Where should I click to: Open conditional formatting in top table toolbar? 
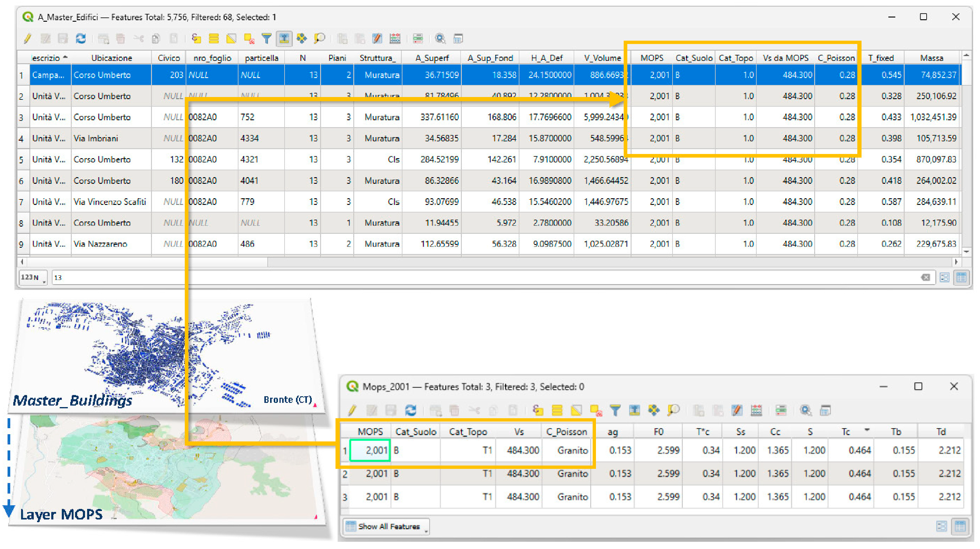418,38
